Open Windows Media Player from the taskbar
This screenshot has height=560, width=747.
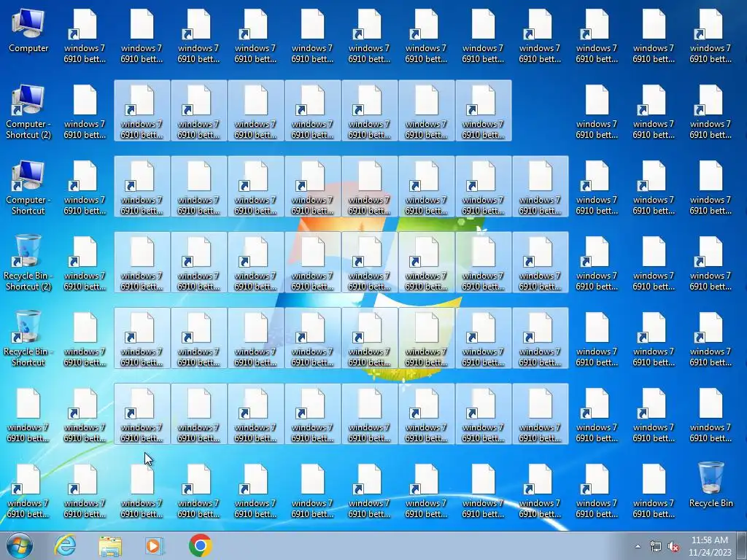click(x=155, y=545)
